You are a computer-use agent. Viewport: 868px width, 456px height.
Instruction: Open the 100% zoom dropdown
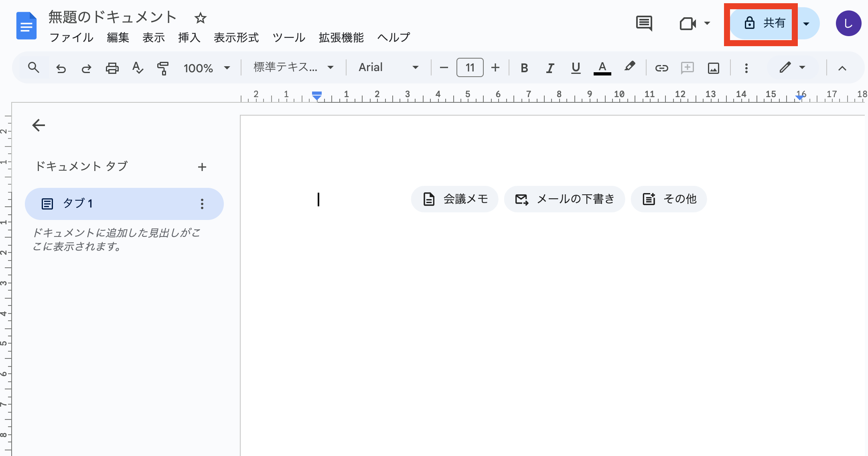click(207, 68)
